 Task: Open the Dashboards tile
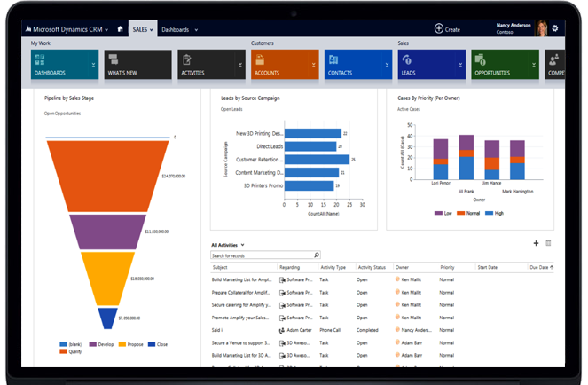click(64, 65)
